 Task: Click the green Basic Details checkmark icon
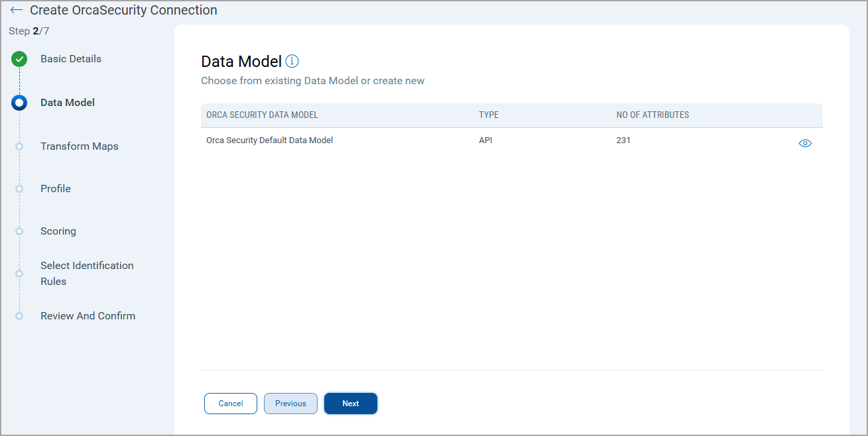click(x=19, y=59)
